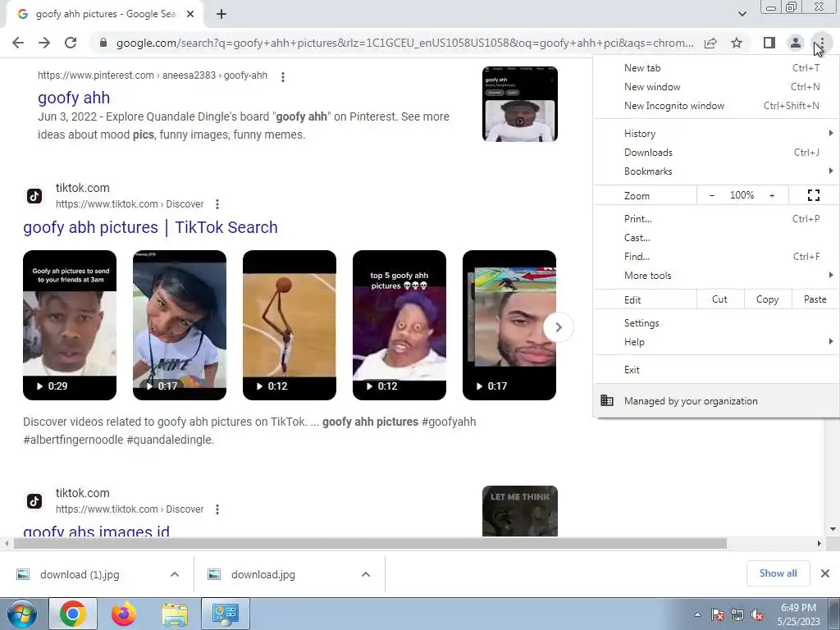Screen dimensions: 840x630
Task: Click the share page icon in address bar
Action: [710, 43]
